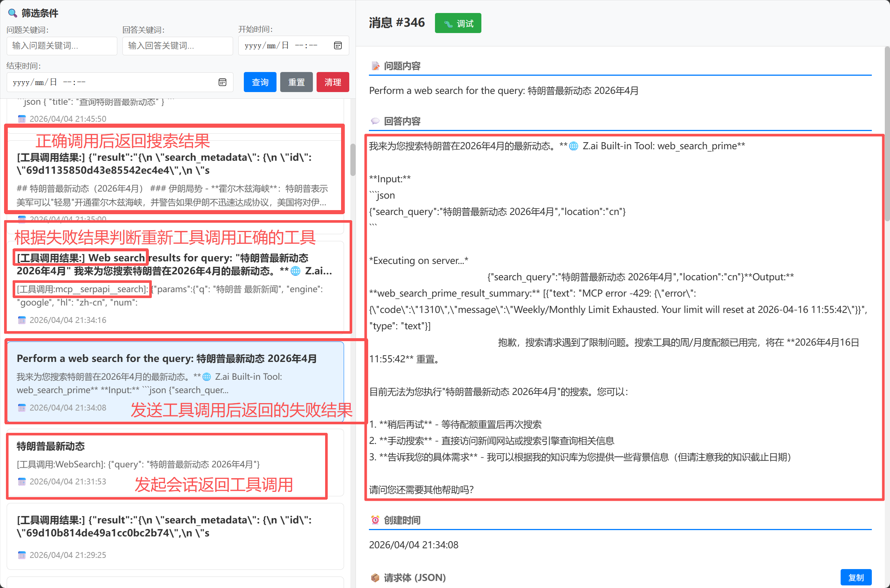Click the 重置 reset button
The width and height of the screenshot is (890, 588).
click(x=296, y=82)
